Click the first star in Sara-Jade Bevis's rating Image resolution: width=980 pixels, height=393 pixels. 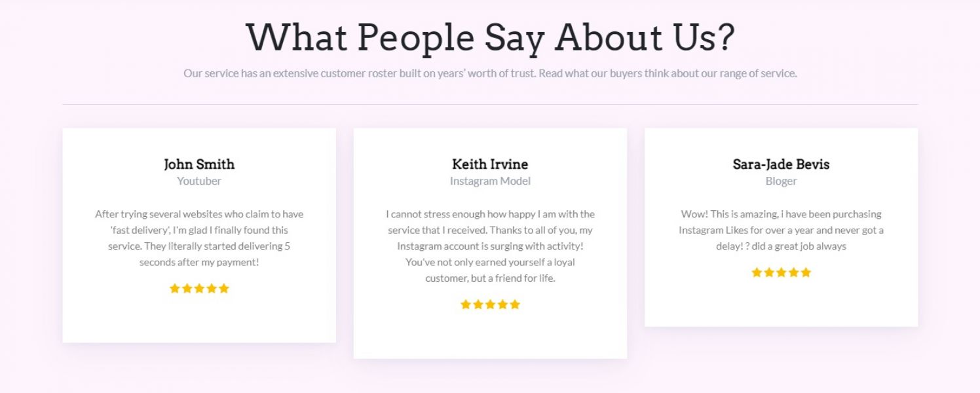pos(757,272)
